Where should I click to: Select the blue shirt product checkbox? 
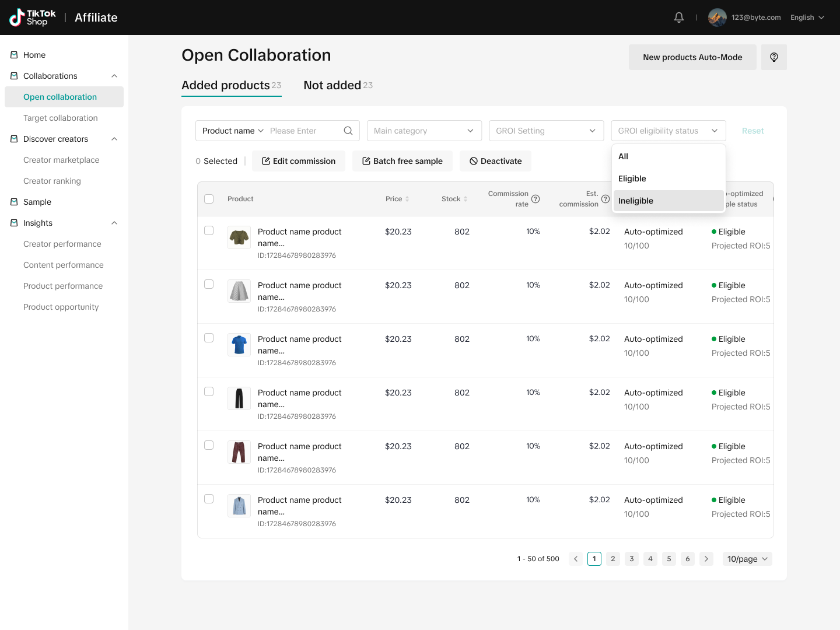pyautogui.click(x=209, y=338)
